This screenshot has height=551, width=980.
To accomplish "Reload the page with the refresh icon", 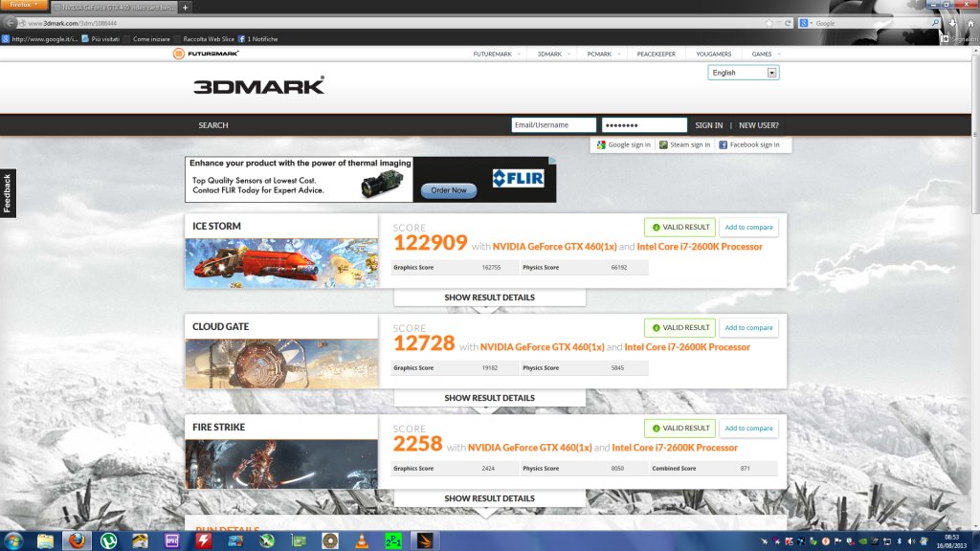I will (x=788, y=23).
